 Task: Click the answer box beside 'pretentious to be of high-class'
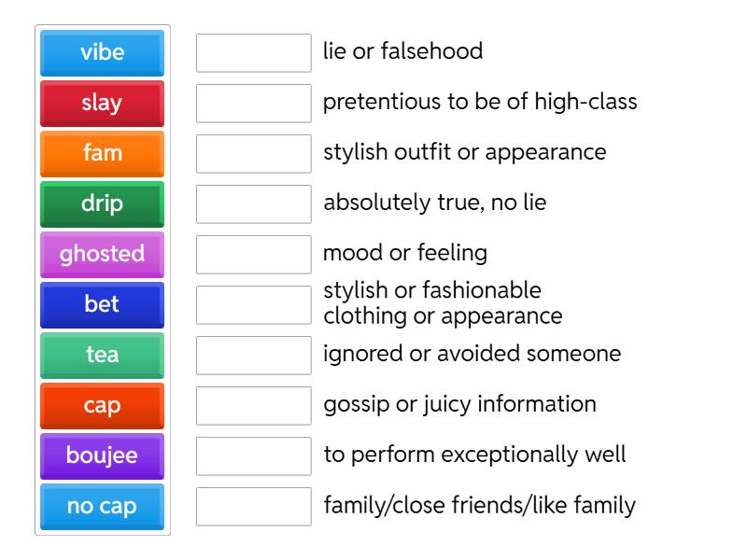(x=253, y=103)
